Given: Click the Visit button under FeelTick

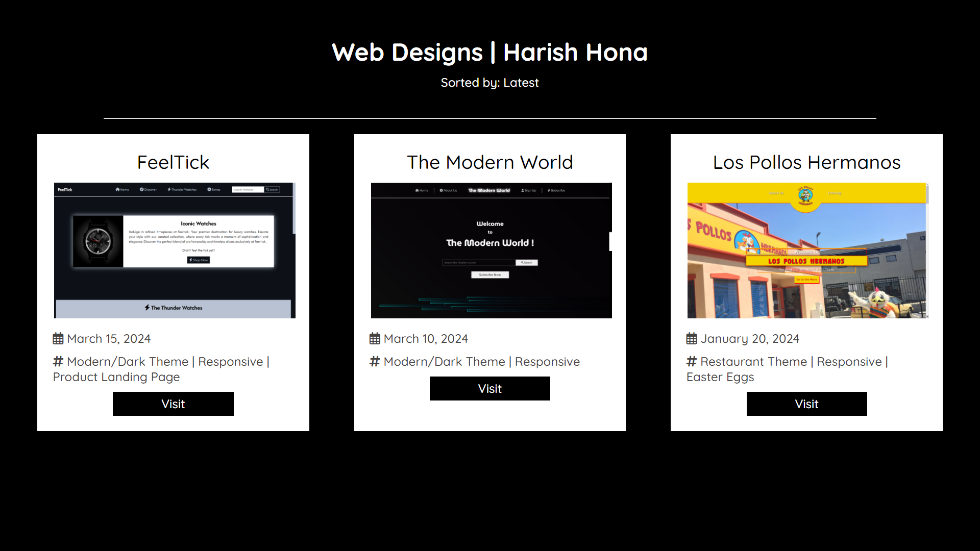Looking at the screenshot, I should coord(173,404).
